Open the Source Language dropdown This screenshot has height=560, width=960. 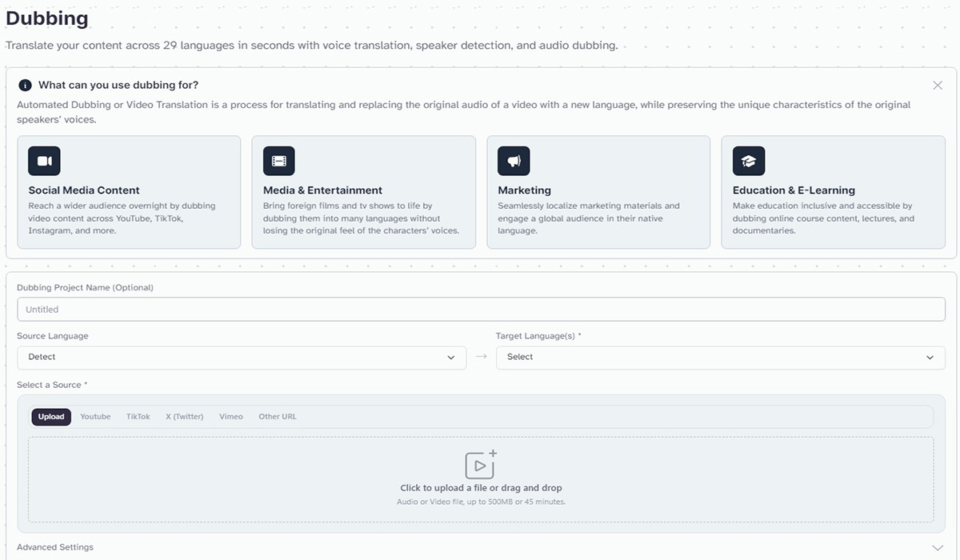click(241, 358)
